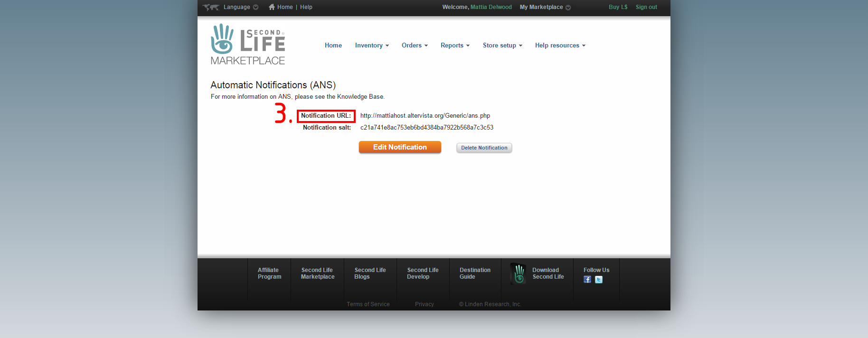This screenshot has width=868, height=338.
Task: Click the Buy L$ link
Action: 618,7
